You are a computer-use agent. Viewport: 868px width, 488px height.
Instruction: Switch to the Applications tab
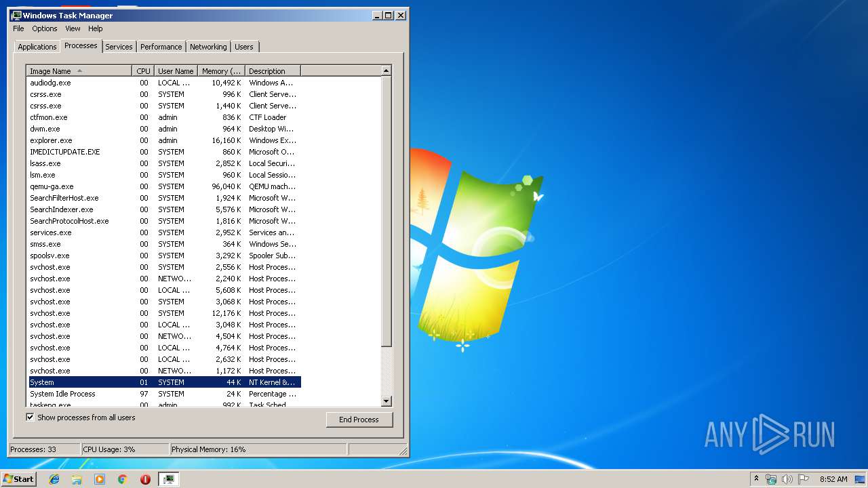click(x=37, y=47)
